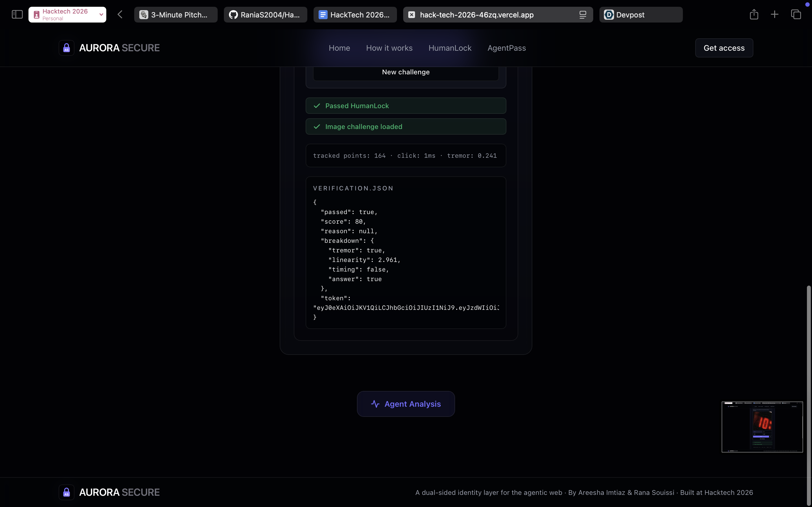Click the picture-in-picture screenshot thumbnail
Screen dimensions: 812x507
(x=762, y=426)
